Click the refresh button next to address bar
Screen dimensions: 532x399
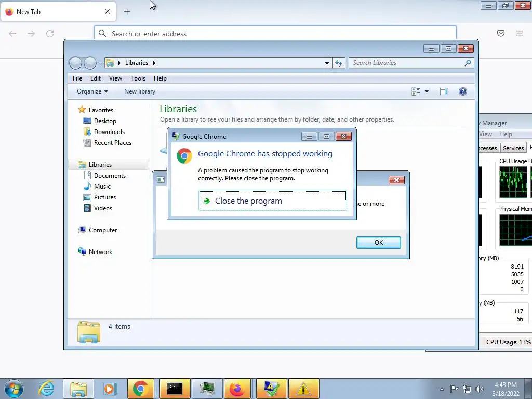coord(339,63)
